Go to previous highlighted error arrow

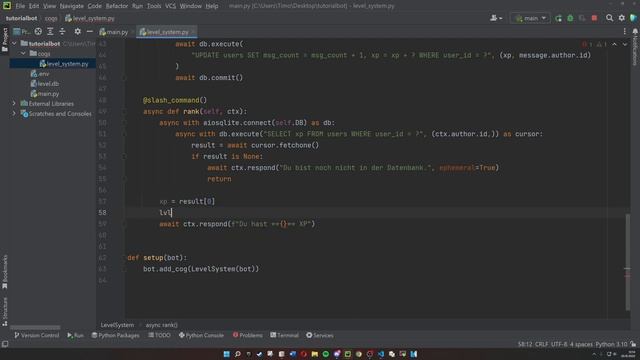point(614,44)
